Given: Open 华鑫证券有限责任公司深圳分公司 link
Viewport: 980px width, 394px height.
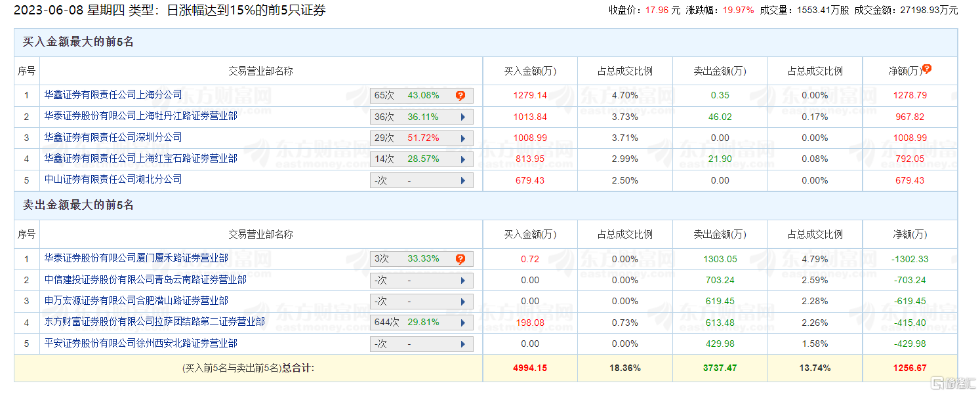Looking at the screenshot, I should point(113,137).
